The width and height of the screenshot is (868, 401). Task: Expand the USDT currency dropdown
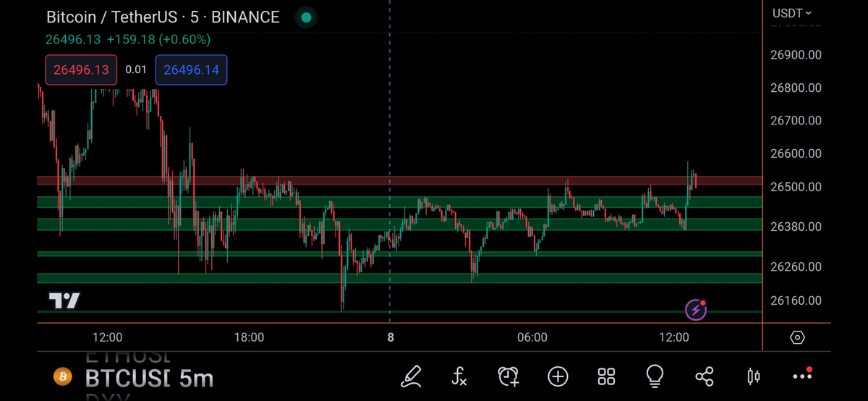click(792, 13)
